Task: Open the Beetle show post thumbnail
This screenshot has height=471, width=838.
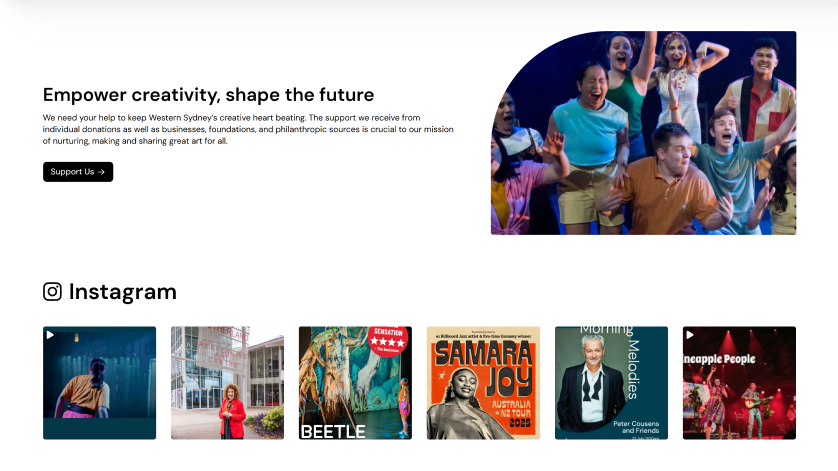Action: click(355, 383)
